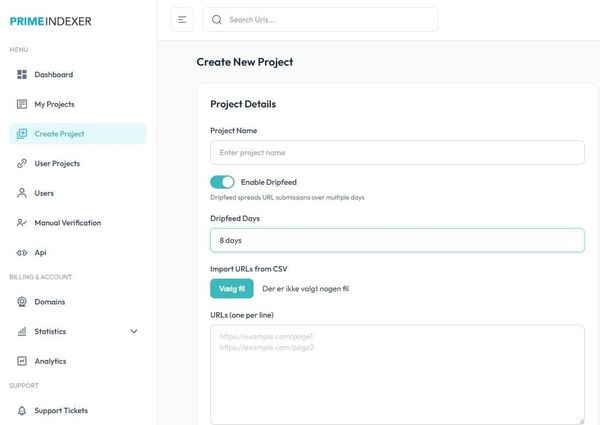
Task: Open the Dripfeed Days dropdown
Action: point(397,240)
